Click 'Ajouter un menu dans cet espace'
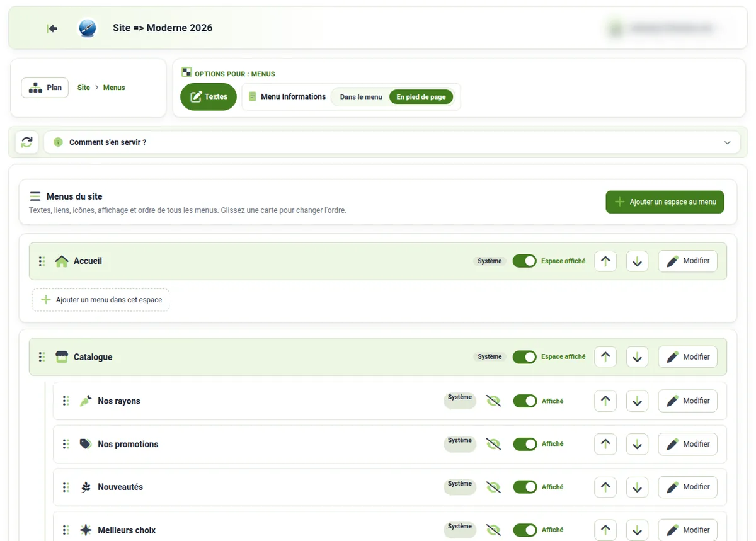The width and height of the screenshot is (756, 541). pyautogui.click(x=101, y=300)
